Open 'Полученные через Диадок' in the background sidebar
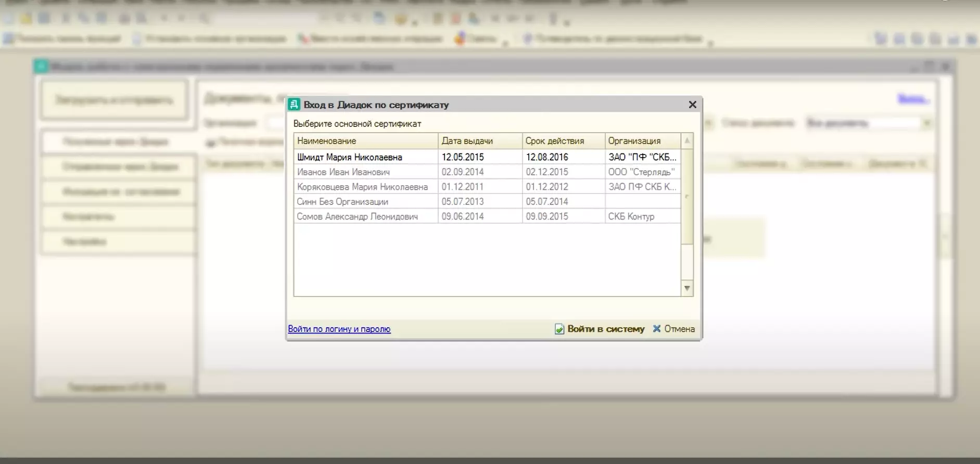The image size is (980, 464). tap(119, 142)
